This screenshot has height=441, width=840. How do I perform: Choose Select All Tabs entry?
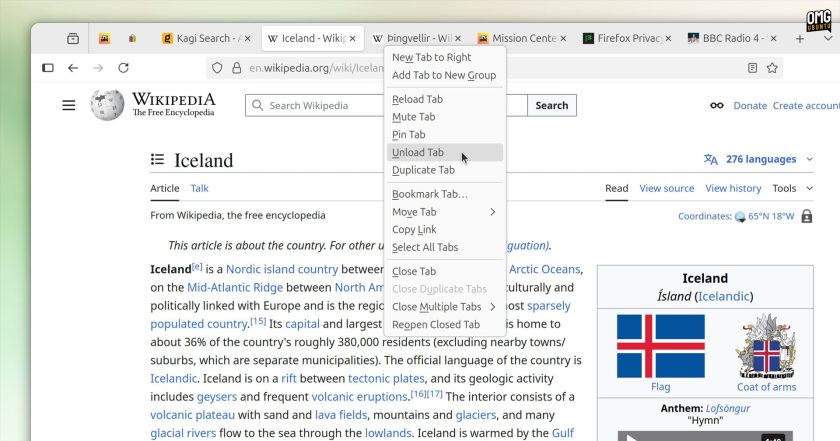[445, 247]
